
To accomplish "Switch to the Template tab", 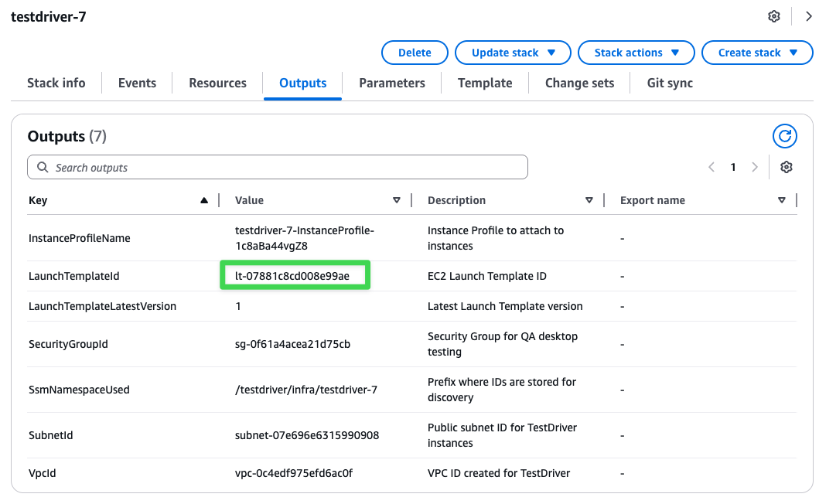I will (485, 83).
